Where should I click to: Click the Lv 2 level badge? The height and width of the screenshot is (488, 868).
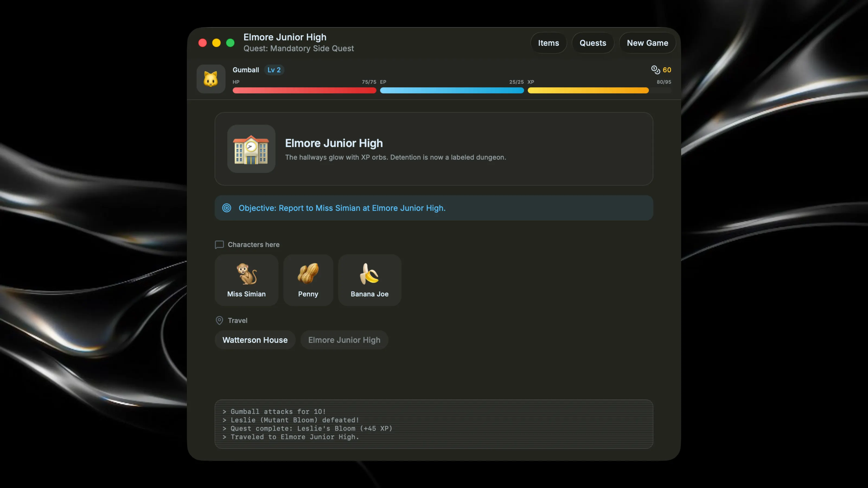[x=274, y=70]
